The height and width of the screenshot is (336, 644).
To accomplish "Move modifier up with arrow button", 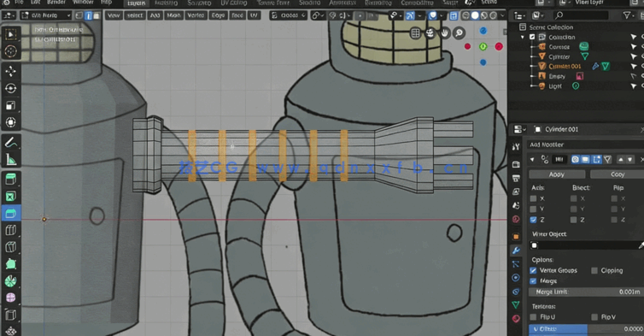I will 621,159.
